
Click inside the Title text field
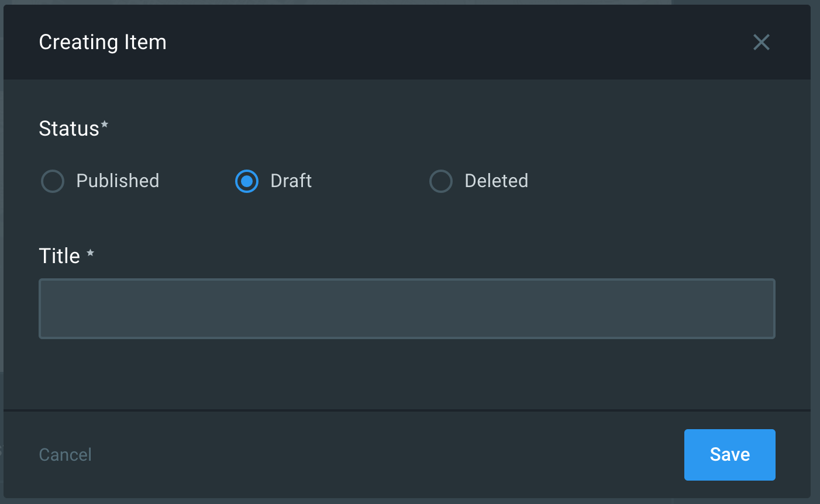(x=407, y=309)
